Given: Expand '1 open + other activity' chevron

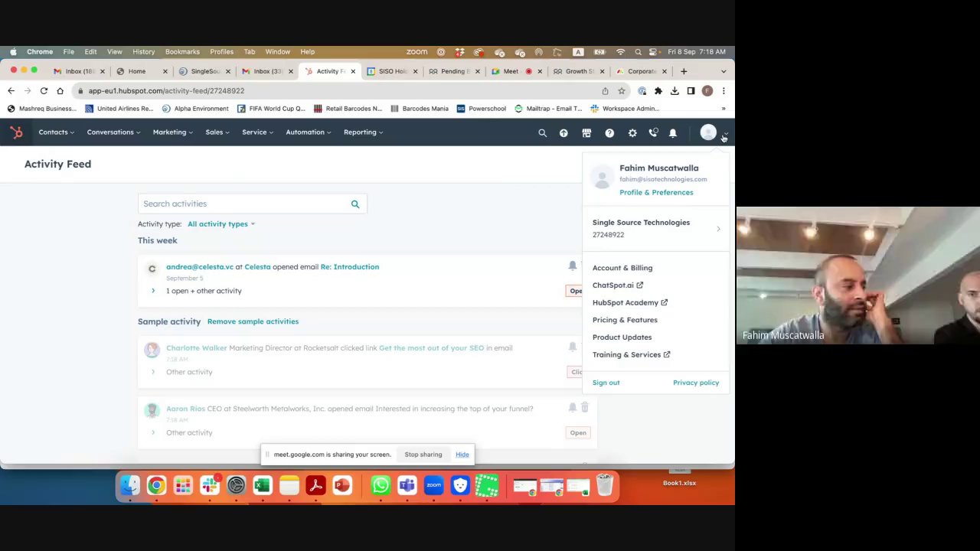Looking at the screenshot, I should point(153,291).
